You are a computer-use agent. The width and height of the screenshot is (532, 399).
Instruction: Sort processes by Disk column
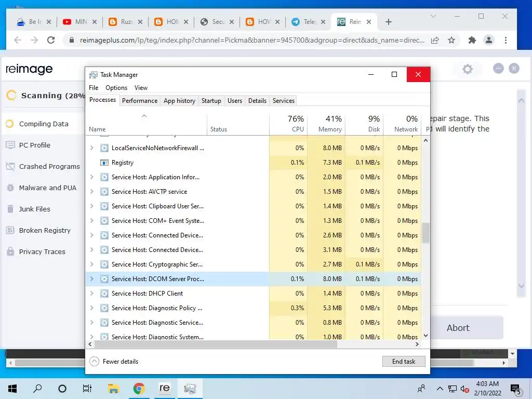(x=364, y=124)
